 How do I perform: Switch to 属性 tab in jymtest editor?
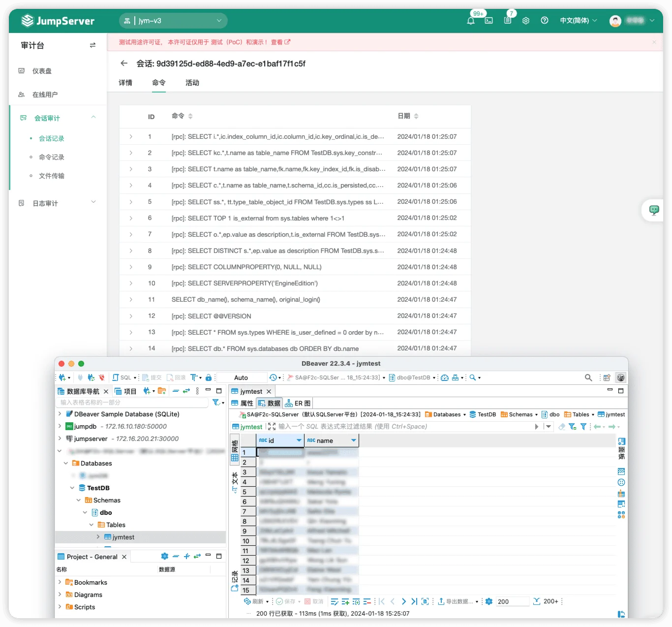pyautogui.click(x=243, y=403)
